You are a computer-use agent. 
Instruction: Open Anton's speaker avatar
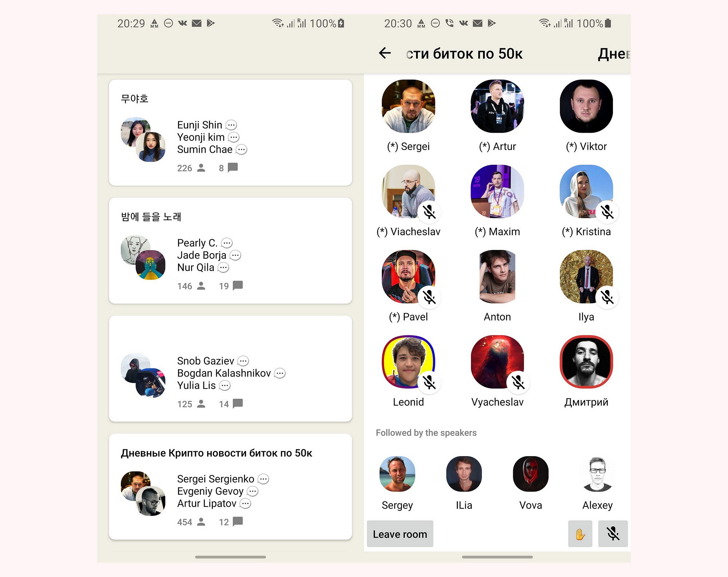click(497, 276)
